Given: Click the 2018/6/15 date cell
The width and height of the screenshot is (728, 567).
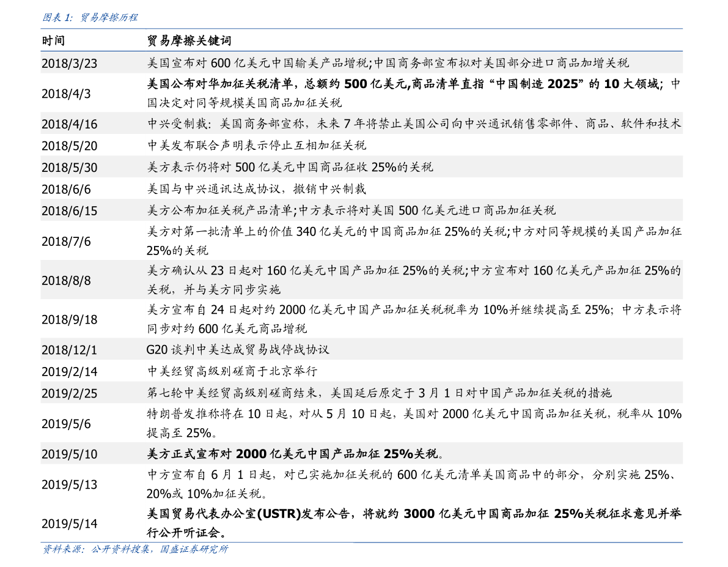Looking at the screenshot, I should [70, 211].
